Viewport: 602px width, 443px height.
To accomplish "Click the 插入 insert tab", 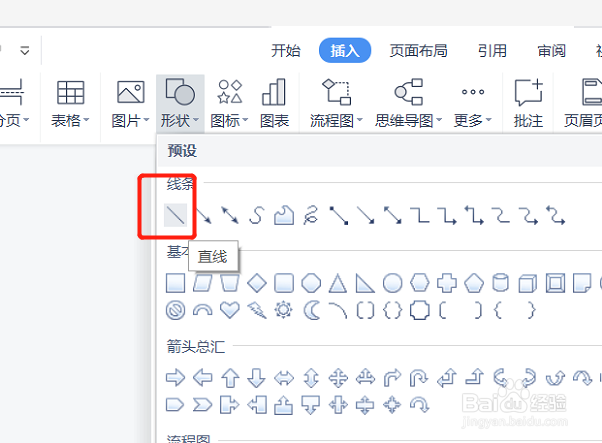I will point(345,50).
